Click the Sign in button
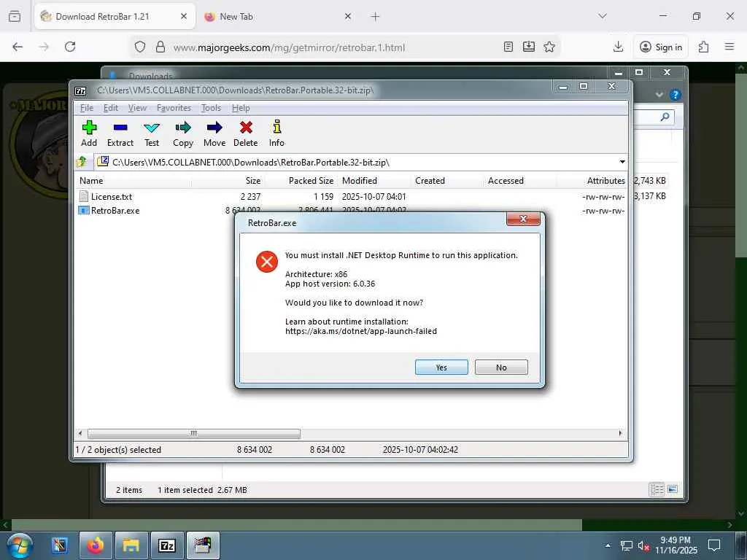The height and width of the screenshot is (560, 747). (661, 47)
